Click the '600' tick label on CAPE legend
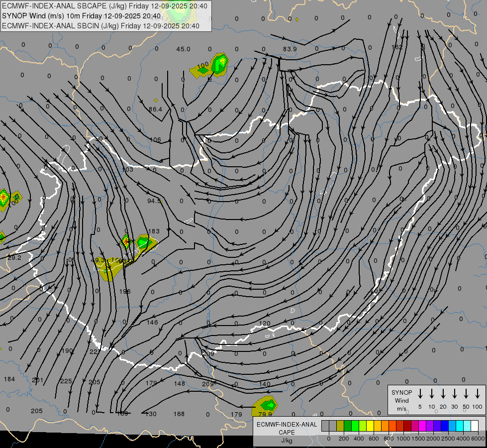This screenshot has width=487, height=448. coord(374,439)
